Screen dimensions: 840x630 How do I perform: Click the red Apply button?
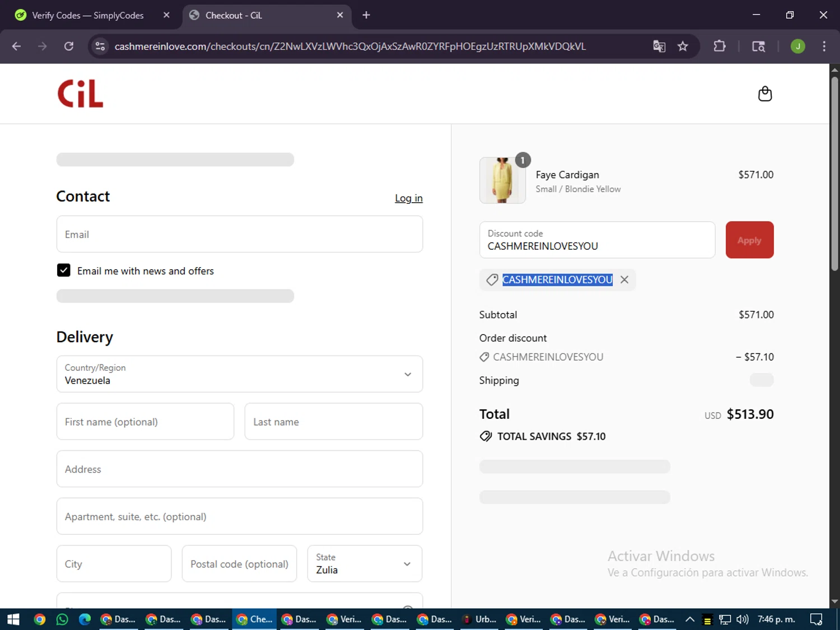click(x=749, y=240)
